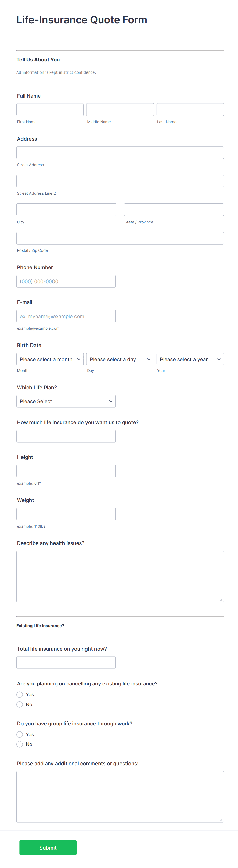Open the year dropdown under Birth Date

(x=190, y=359)
